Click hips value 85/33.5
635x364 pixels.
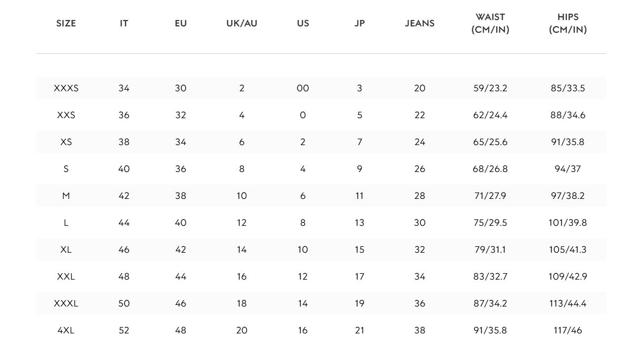[x=568, y=88]
